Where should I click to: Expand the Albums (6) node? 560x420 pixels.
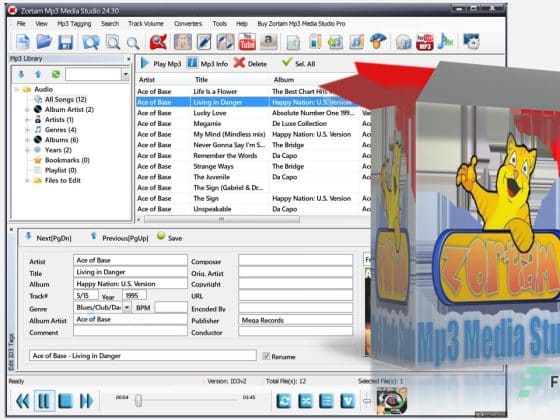coord(27,140)
